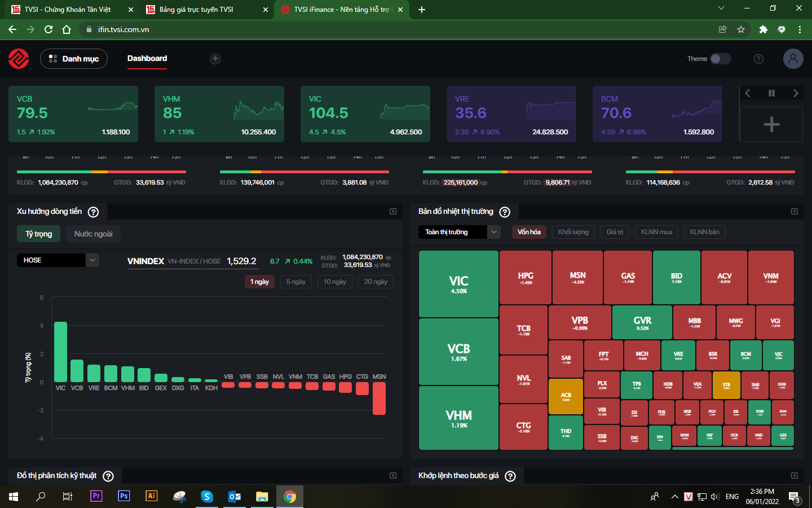Viewport: 812px width, 508px height.
Task: Go back in browser history
Action: coord(12,29)
